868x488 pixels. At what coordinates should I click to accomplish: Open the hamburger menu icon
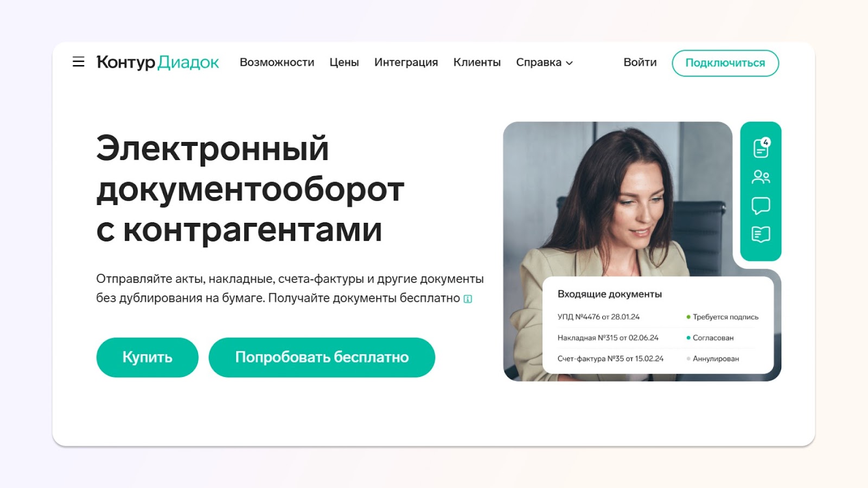click(x=78, y=62)
